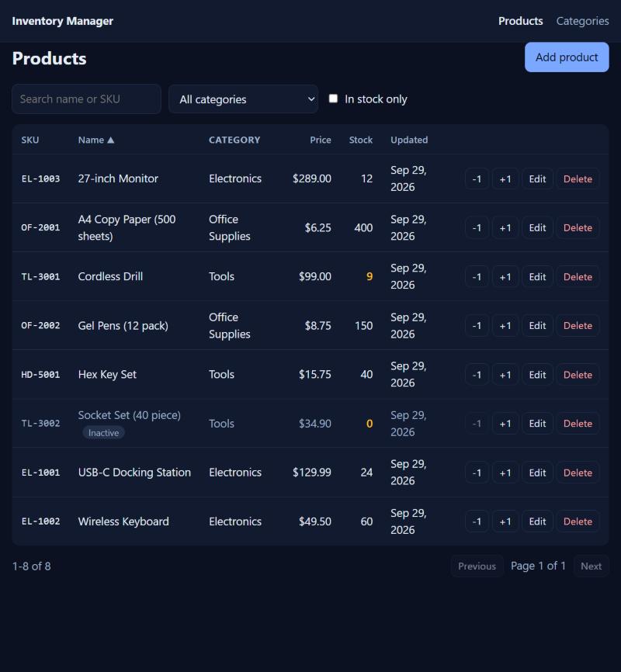Edit the A4 Copy Paper product
Screen dimensions: 621x672
[x=537, y=227]
